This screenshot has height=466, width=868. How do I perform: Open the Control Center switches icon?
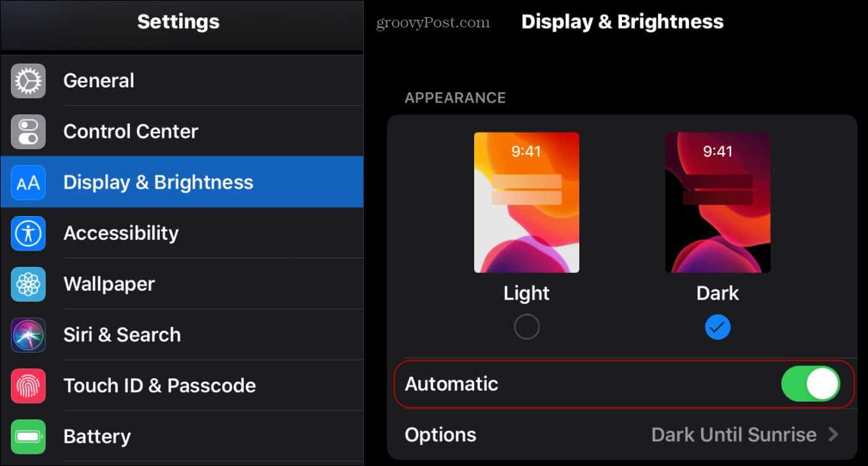28,131
